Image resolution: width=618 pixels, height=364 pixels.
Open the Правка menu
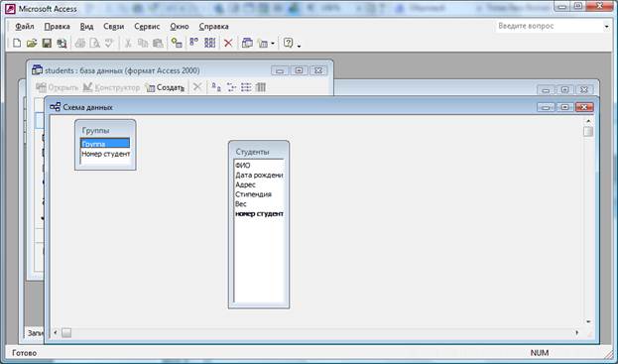coord(58,27)
